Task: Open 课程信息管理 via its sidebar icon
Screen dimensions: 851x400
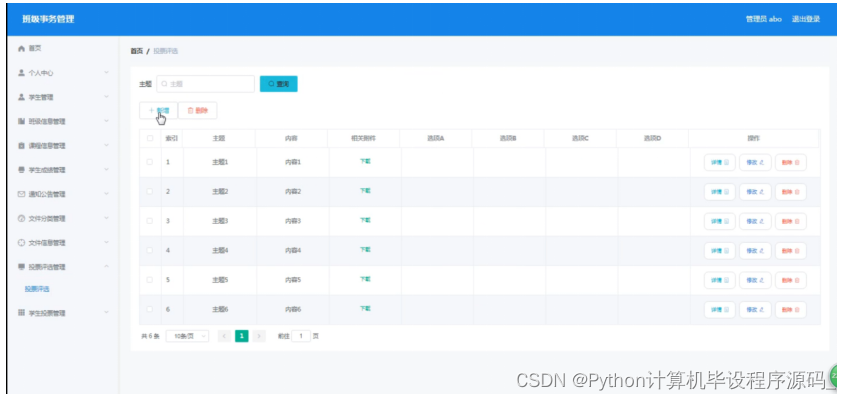Action: coord(21,146)
